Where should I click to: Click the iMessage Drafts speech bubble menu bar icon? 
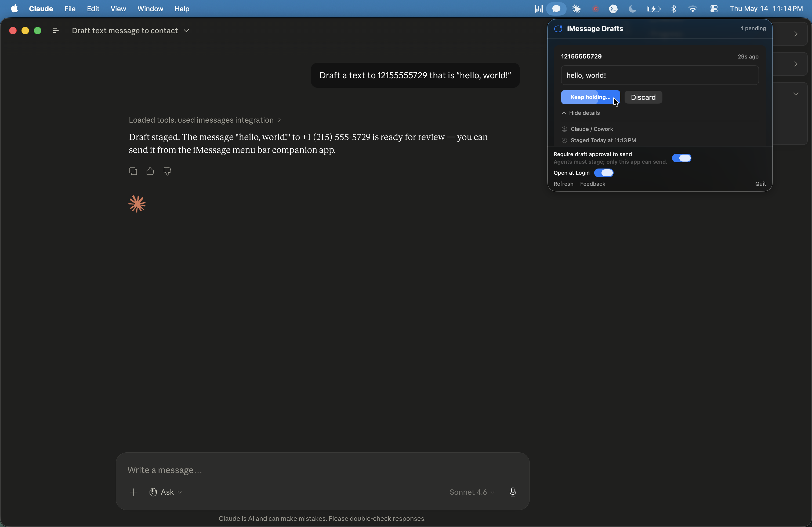click(556, 9)
